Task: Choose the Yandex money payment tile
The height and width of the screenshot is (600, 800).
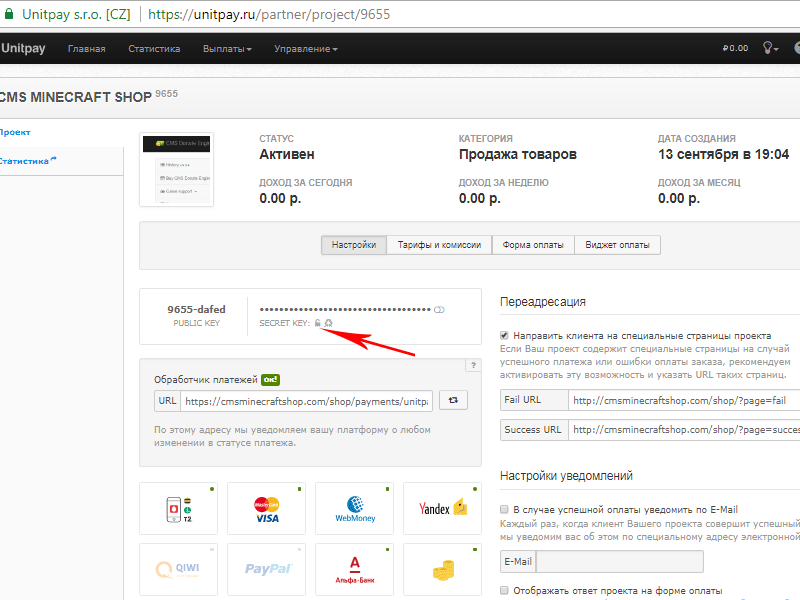Action: (442, 509)
